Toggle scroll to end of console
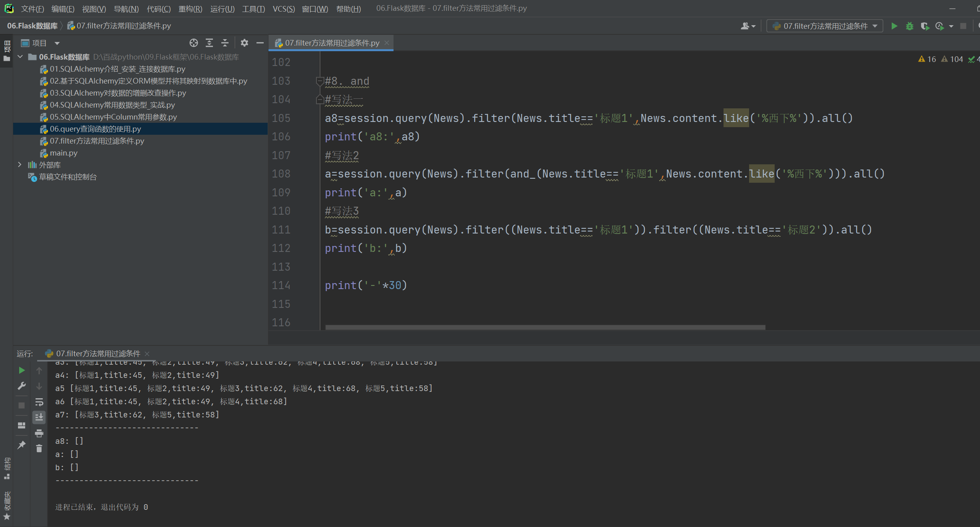Image resolution: width=980 pixels, height=527 pixels. 39,417
